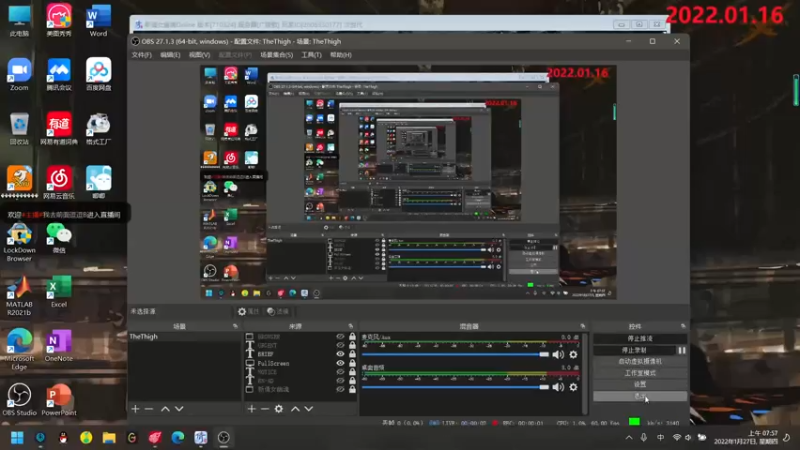Open taskbar clock and date
This screenshot has height=450, width=800.
(x=745, y=437)
